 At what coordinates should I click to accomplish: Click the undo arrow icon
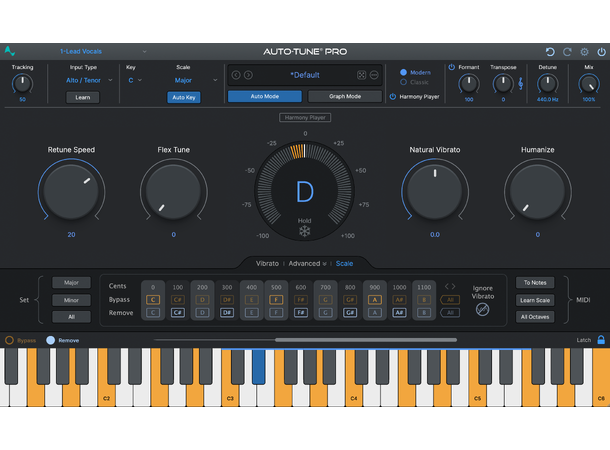coord(550,52)
